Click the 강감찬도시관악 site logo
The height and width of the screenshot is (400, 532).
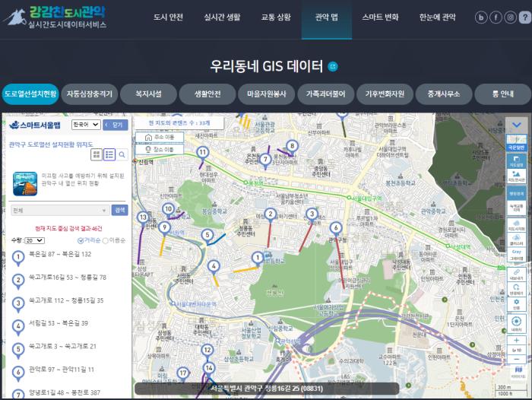tap(55, 17)
